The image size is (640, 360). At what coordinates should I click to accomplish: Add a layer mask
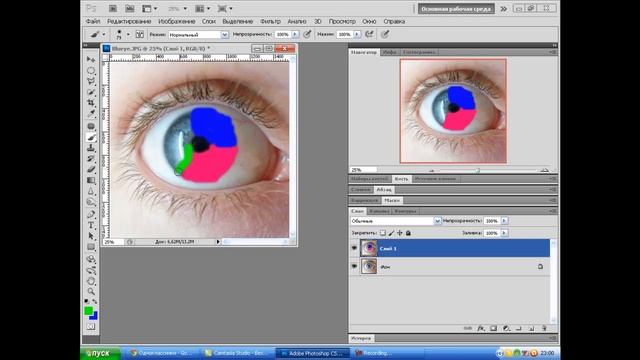[493, 328]
